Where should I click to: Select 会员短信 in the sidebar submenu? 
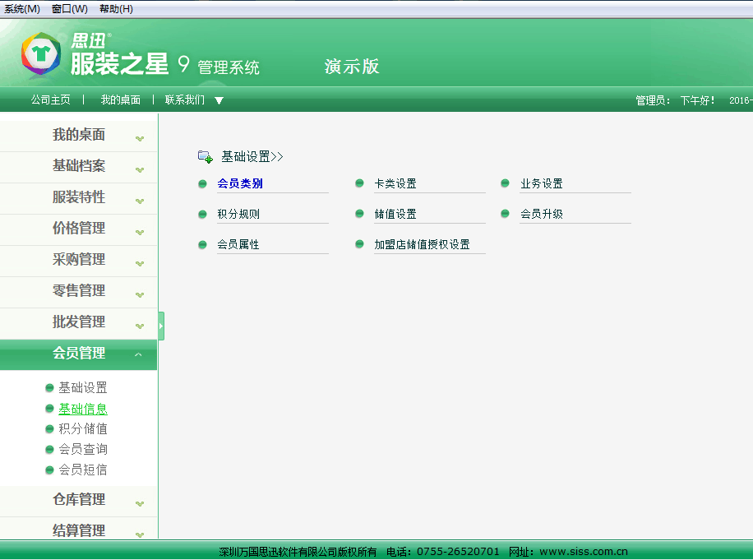click(82, 470)
